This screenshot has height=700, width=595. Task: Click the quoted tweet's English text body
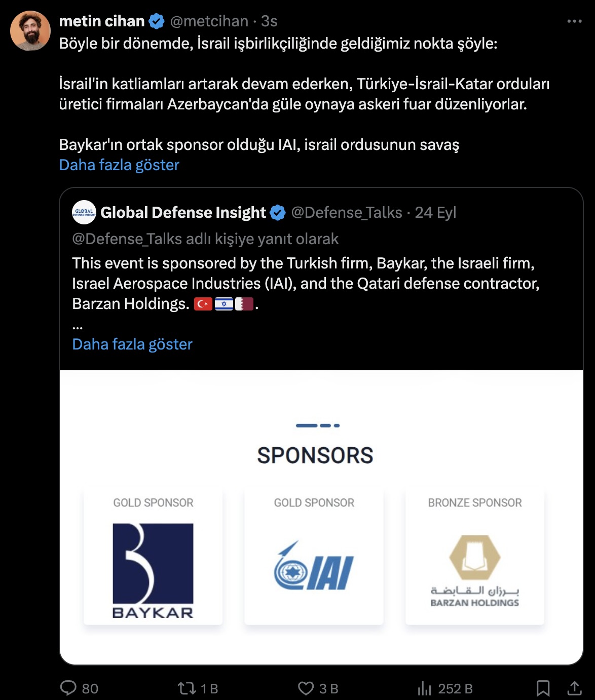(x=306, y=283)
